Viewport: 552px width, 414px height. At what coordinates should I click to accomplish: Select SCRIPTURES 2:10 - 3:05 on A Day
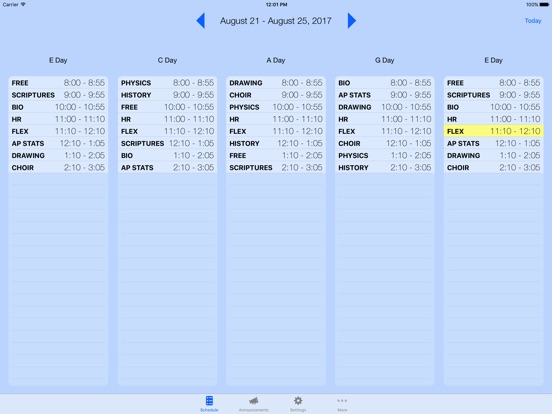pos(276,168)
